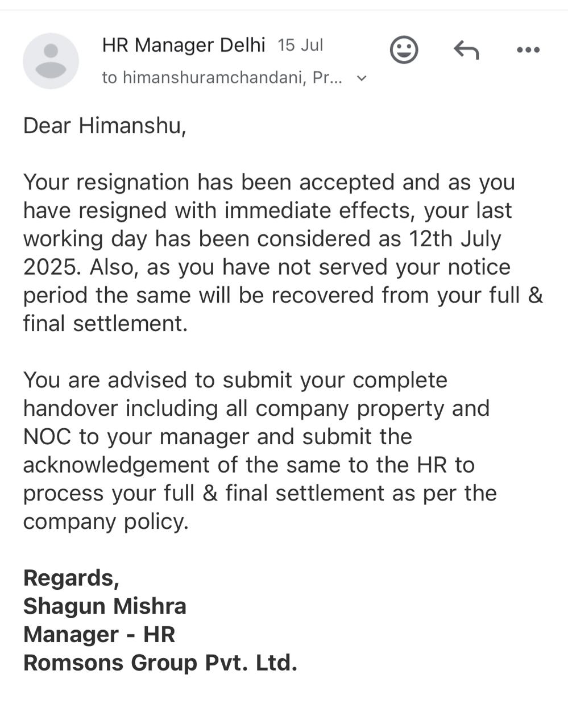Tap the sender name HR Manager Delhi
Screen dimensions: 568x728
coord(183,45)
